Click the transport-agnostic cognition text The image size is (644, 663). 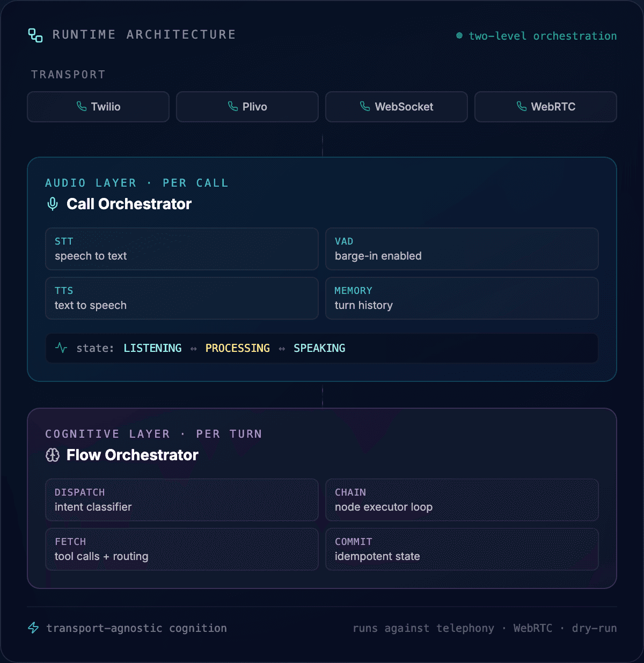click(136, 628)
